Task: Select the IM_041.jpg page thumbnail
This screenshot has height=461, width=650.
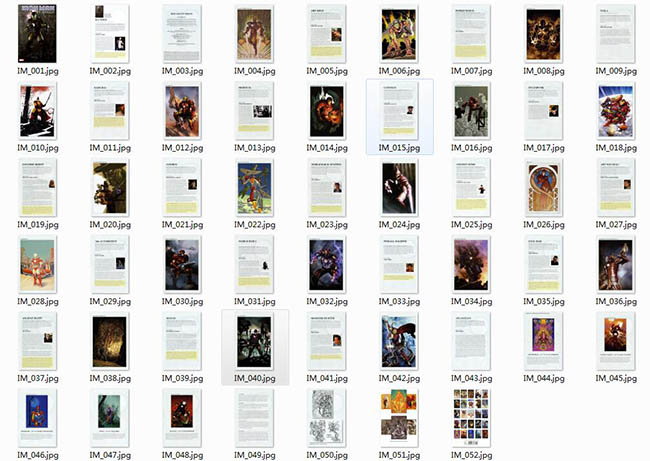Action: pyautogui.click(x=327, y=341)
